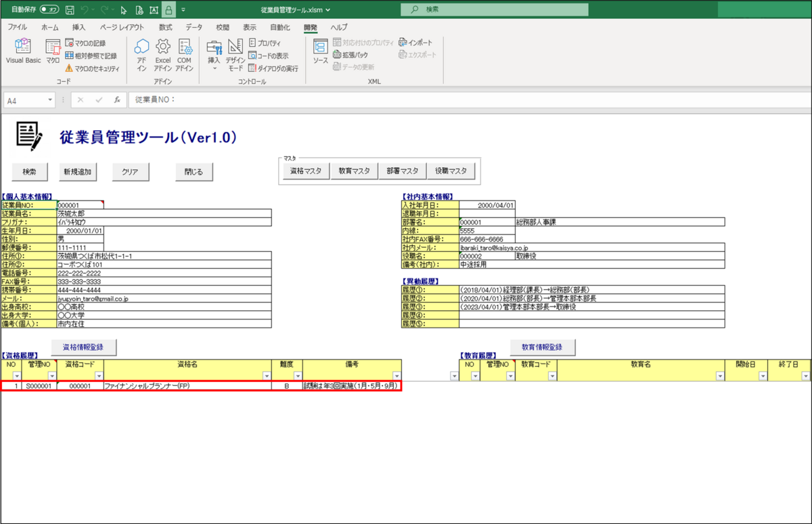Click インポート in the XML group

point(415,43)
